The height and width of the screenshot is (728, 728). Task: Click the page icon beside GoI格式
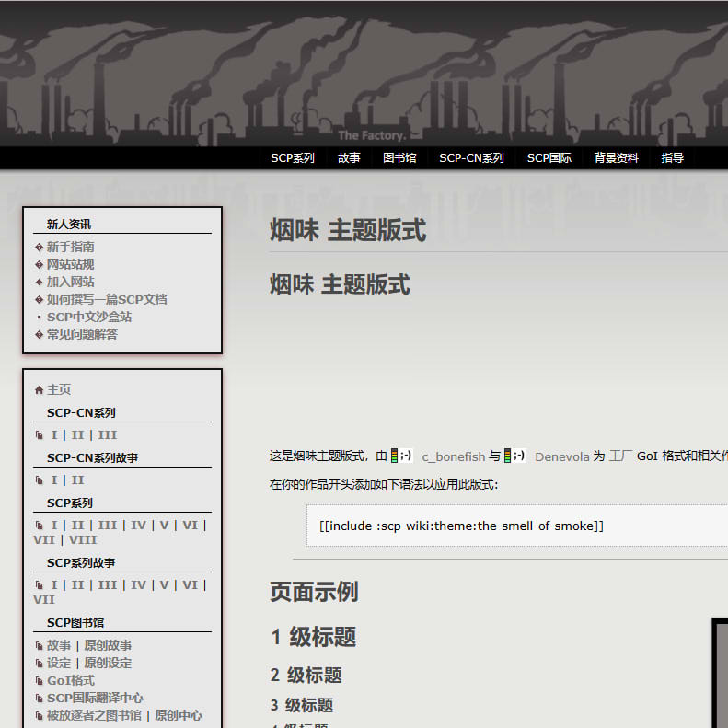(x=39, y=681)
